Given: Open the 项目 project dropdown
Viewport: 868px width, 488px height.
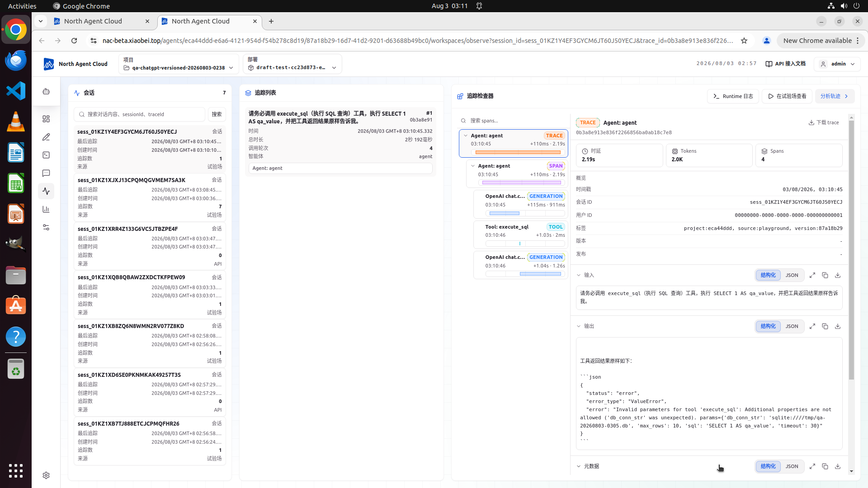Looking at the screenshot, I should click(x=179, y=64).
